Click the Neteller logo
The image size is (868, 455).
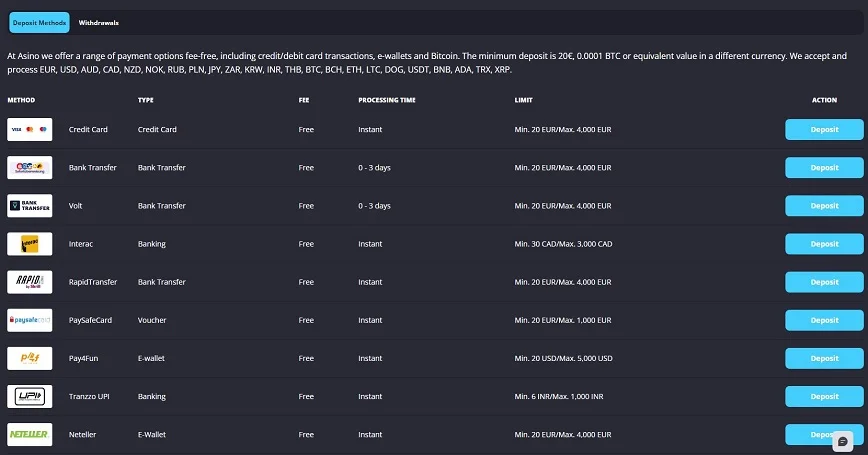(x=30, y=435)
